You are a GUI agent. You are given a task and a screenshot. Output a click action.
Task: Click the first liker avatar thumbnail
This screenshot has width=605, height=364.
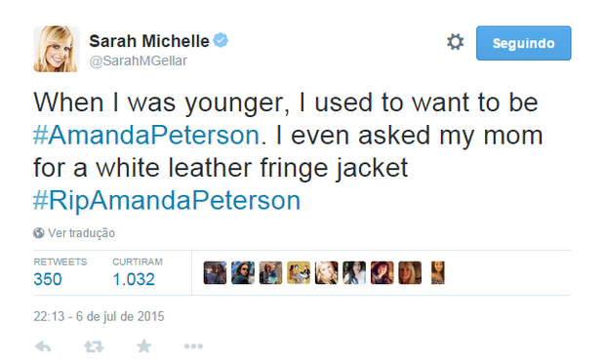click(215, 272)
